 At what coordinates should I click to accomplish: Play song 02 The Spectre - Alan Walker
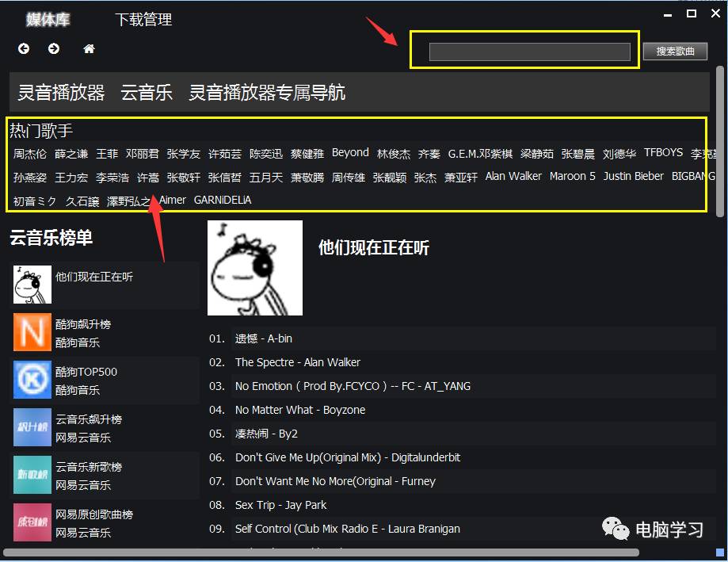[298, 362]
